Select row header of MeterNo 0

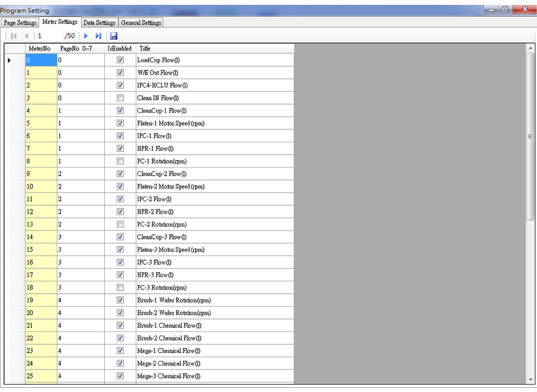pyautogui.click(x=15, y=60)
